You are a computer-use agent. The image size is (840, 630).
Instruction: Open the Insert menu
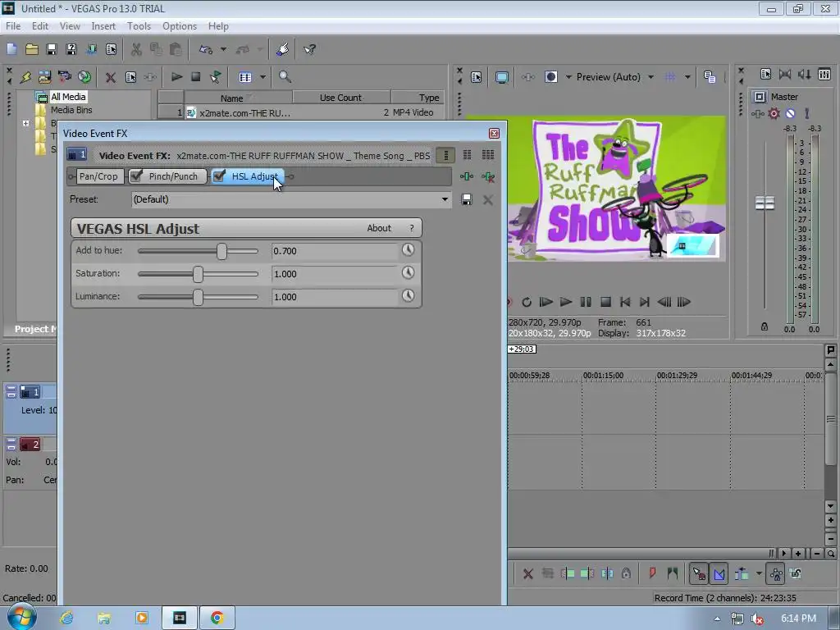tap(103, 26)
